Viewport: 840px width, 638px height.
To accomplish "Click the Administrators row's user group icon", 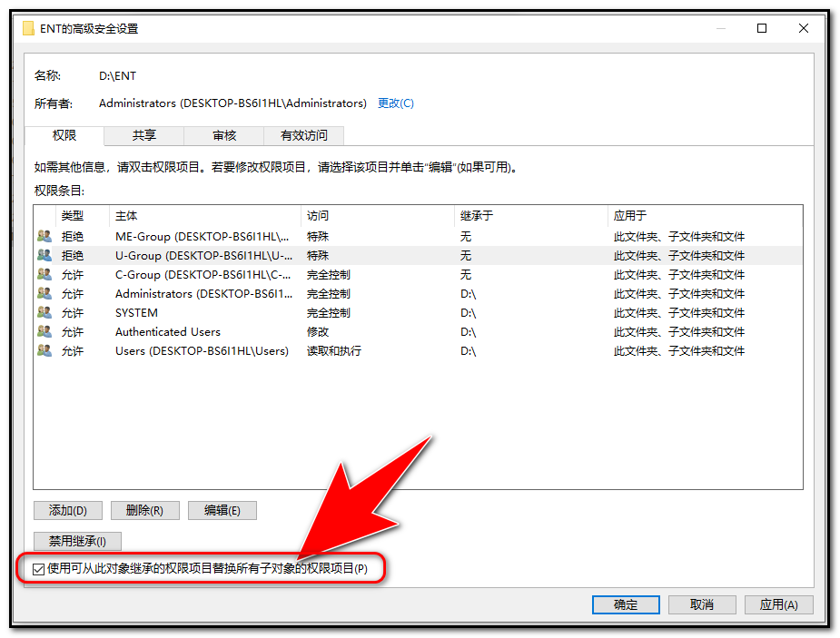I will pyautogui.click(x=44, y=293).
